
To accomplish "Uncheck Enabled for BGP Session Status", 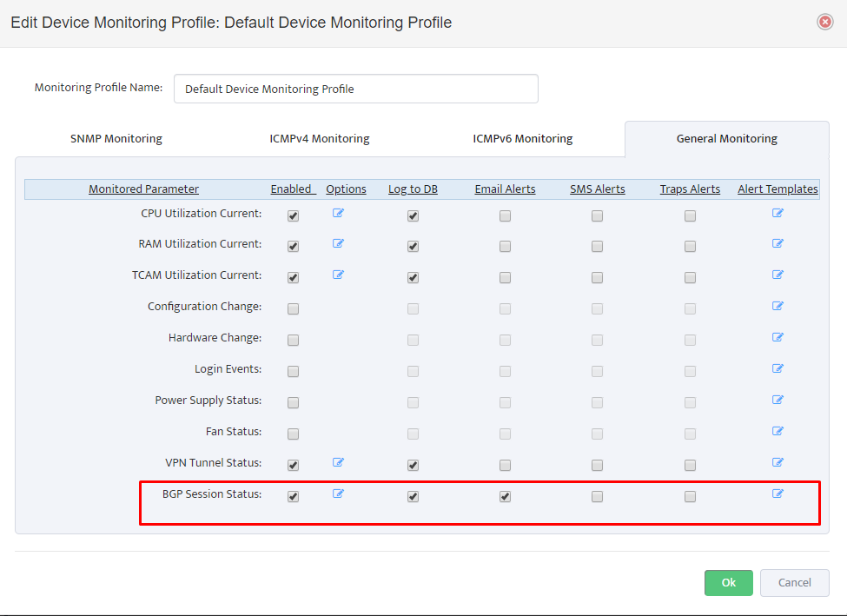I will (294, 497).
